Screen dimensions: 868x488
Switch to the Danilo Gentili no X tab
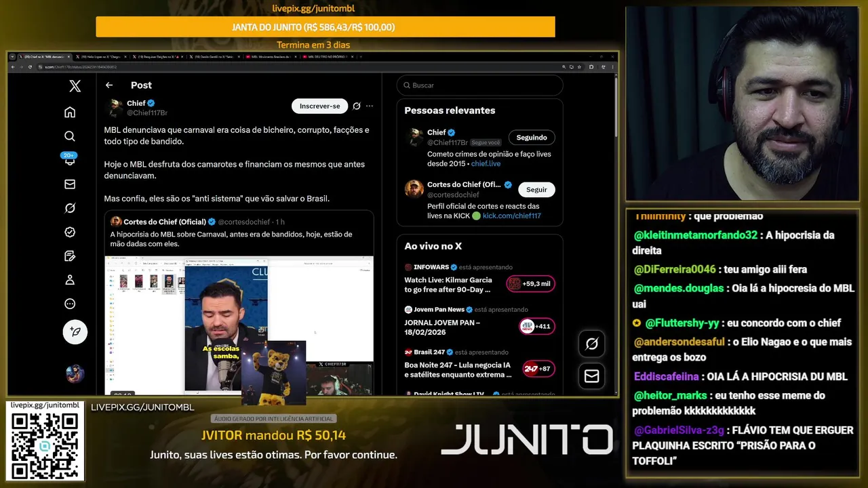215,57
